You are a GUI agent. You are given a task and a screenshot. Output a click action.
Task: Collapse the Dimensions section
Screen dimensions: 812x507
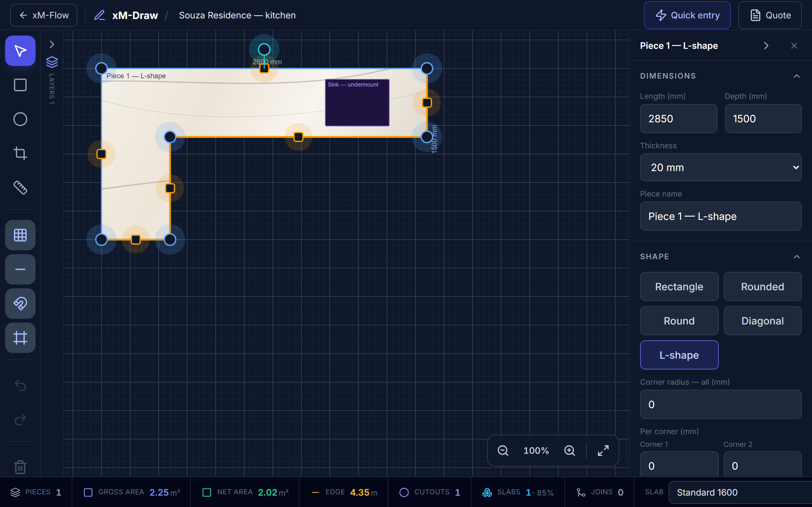coord(796,76)
